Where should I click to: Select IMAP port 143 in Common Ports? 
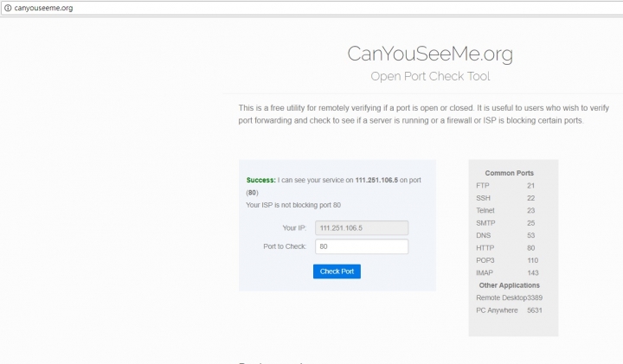click(x=507, y=272)
